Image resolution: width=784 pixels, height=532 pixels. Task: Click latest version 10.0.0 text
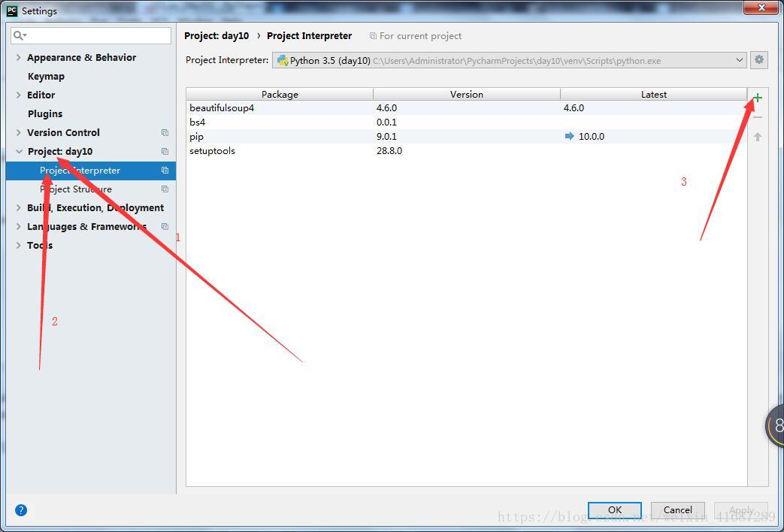click(592, 137)
